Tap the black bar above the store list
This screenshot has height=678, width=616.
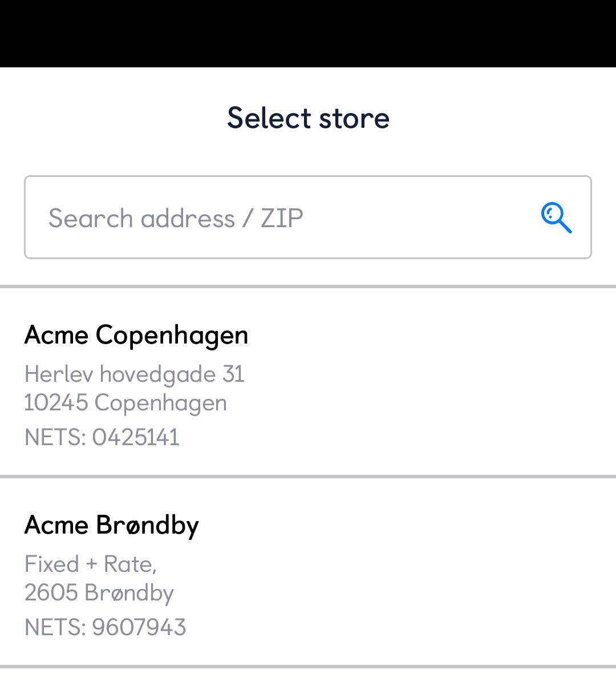pos(308,33)
